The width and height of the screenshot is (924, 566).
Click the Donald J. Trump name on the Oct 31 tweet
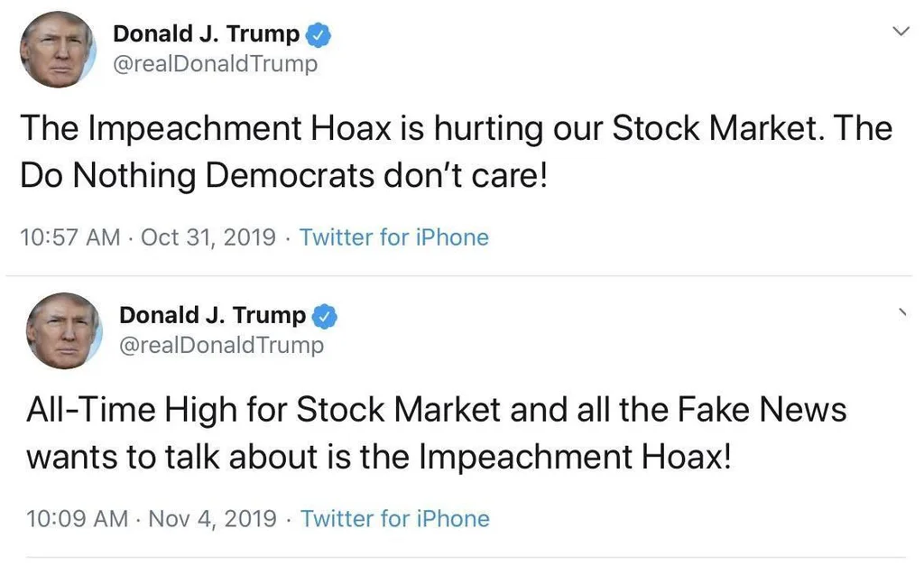pos(206,34)
